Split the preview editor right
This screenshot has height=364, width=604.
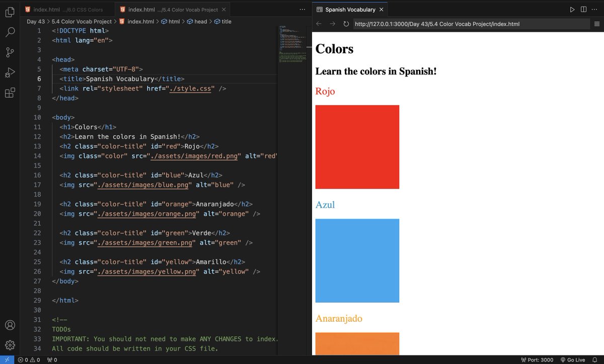pos(583,10)
